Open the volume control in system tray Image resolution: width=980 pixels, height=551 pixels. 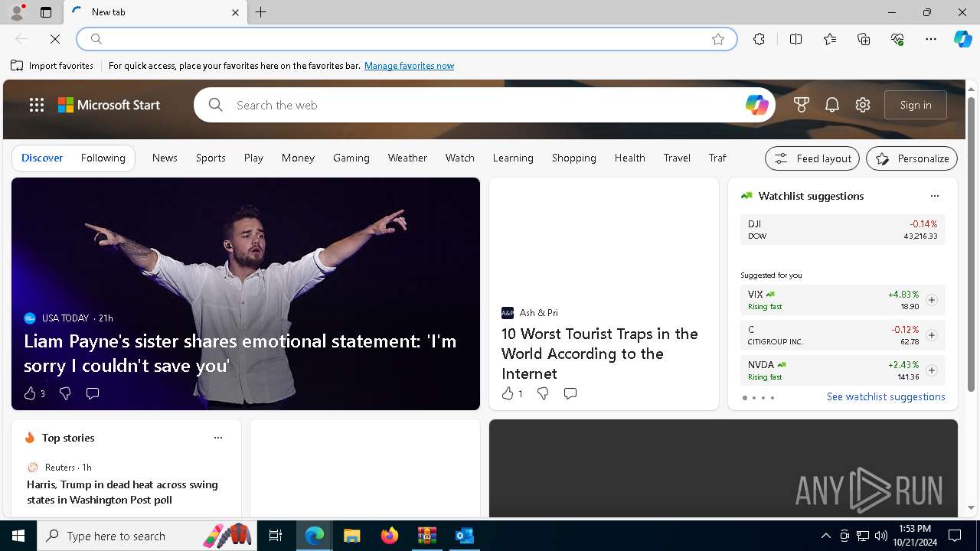(880, 536)
